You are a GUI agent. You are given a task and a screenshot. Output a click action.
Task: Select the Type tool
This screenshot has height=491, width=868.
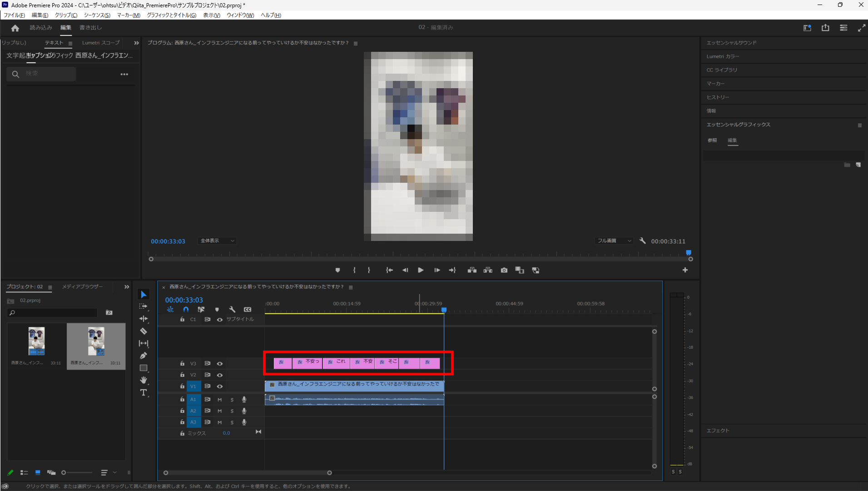coord(144,392)
